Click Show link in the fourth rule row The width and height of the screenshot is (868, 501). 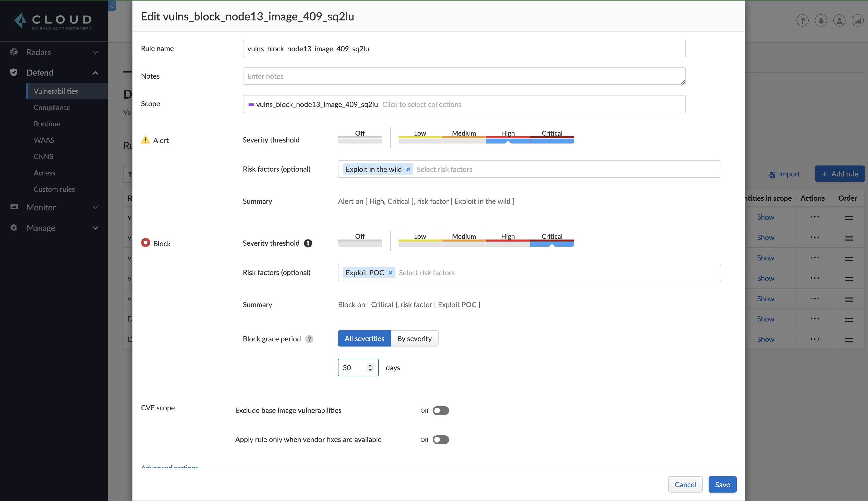tap(765, 278)
